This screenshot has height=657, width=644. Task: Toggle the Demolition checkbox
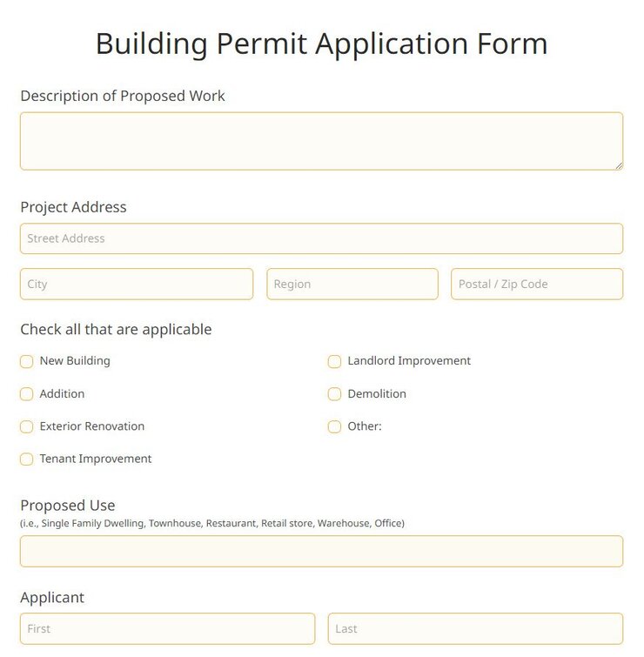pos(334,394)
